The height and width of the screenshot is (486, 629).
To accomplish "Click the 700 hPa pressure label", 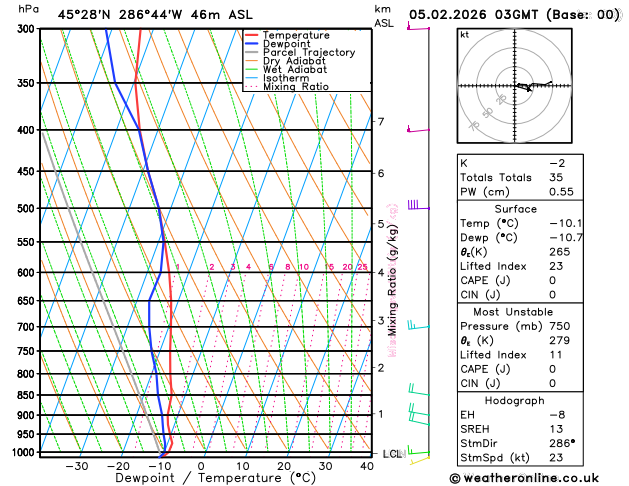I will 28,327.
